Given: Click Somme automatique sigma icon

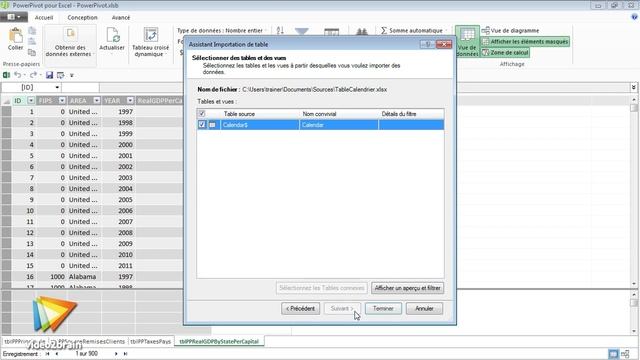Looking at the screenshot, I should 384,31.
